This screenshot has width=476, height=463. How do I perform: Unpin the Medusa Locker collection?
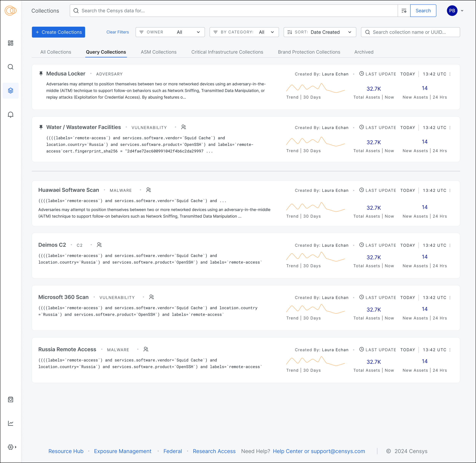coord(41,74)
